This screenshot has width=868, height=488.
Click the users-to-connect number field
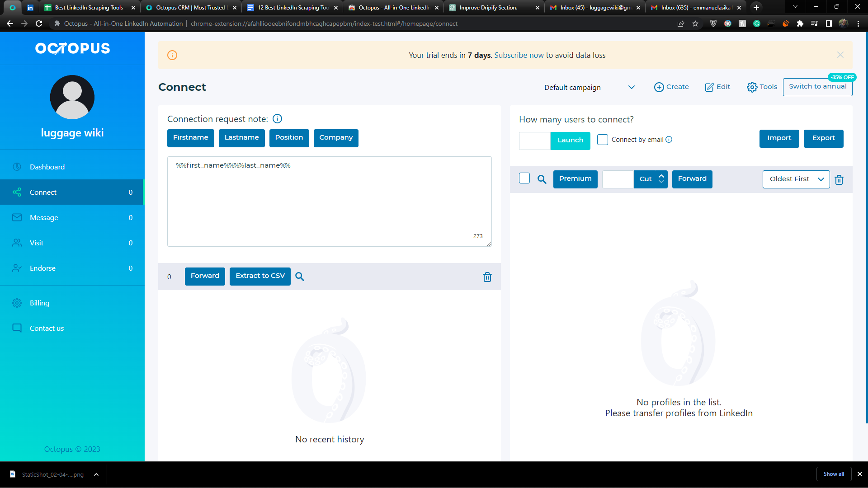[x=535, y=141]
